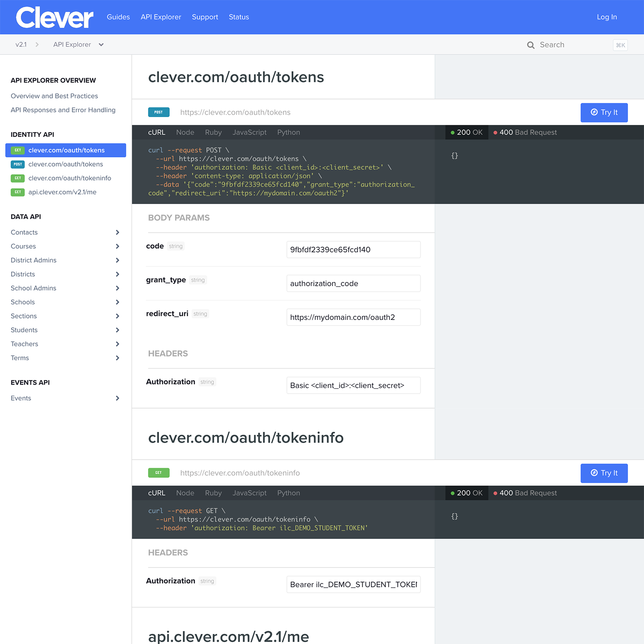
Task: Open Overview and Best Practices page
Action: [54, 96]
